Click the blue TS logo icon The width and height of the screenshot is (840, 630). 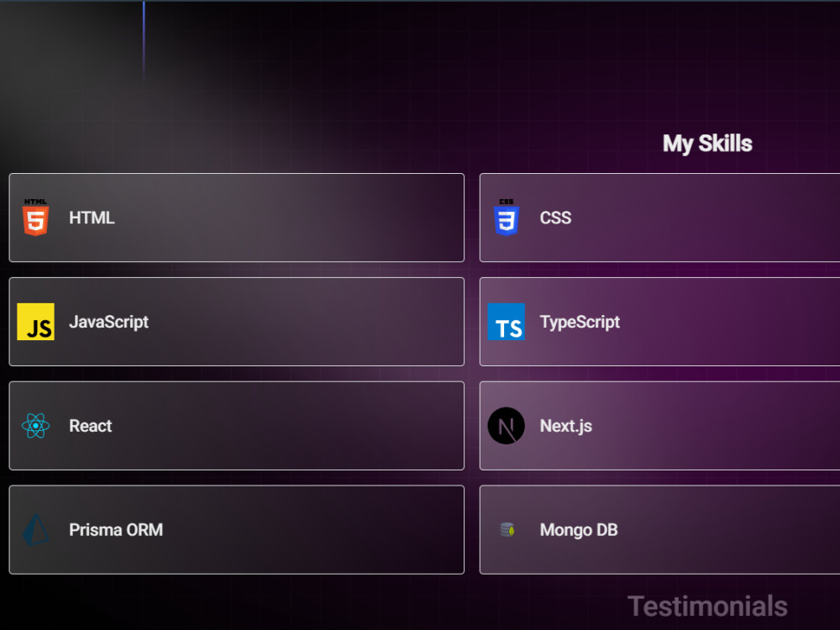click(x=507, y=322)
